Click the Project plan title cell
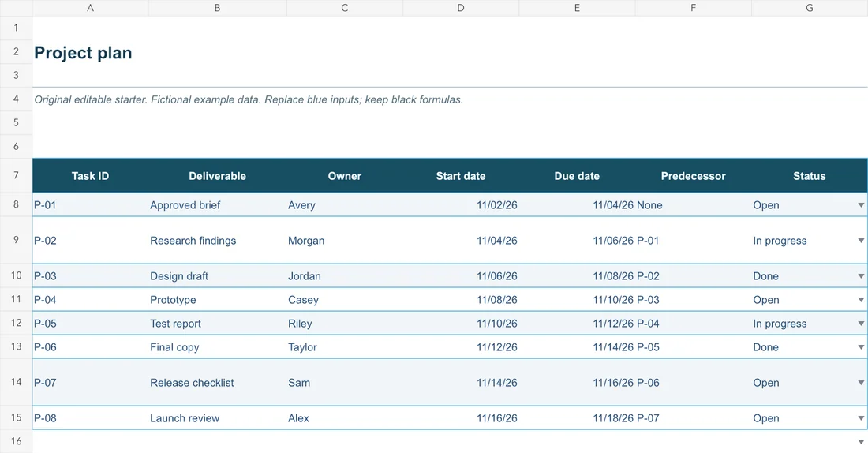 tap(83, 53)
